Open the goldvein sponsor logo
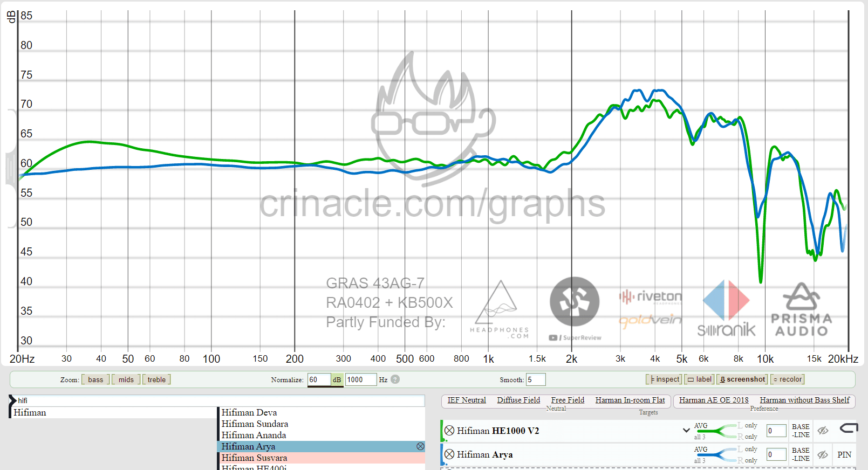 (x=651, y=320)
